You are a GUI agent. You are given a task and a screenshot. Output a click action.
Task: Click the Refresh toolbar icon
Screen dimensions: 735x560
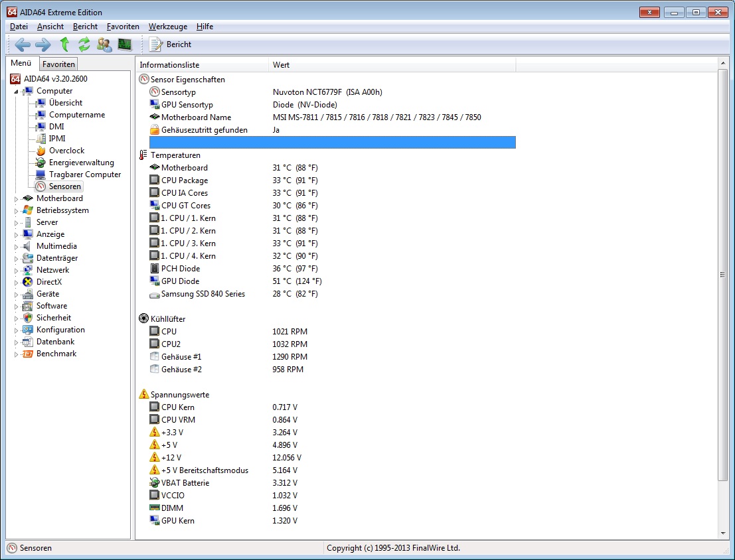click(84, 44)
